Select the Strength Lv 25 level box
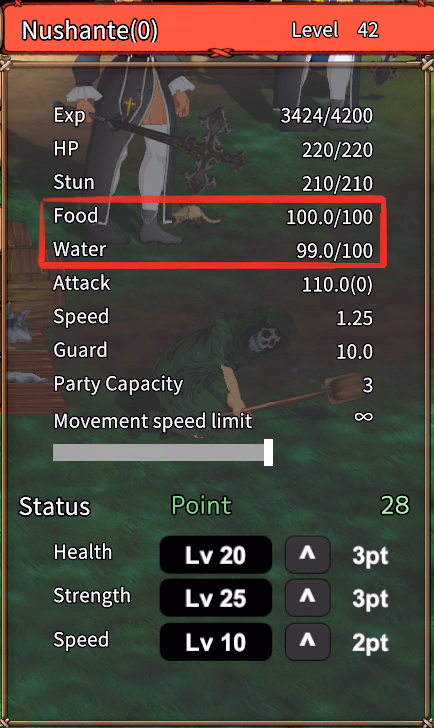Image resolution: width=434 pixels, height=728 pixels. (216, 598)
